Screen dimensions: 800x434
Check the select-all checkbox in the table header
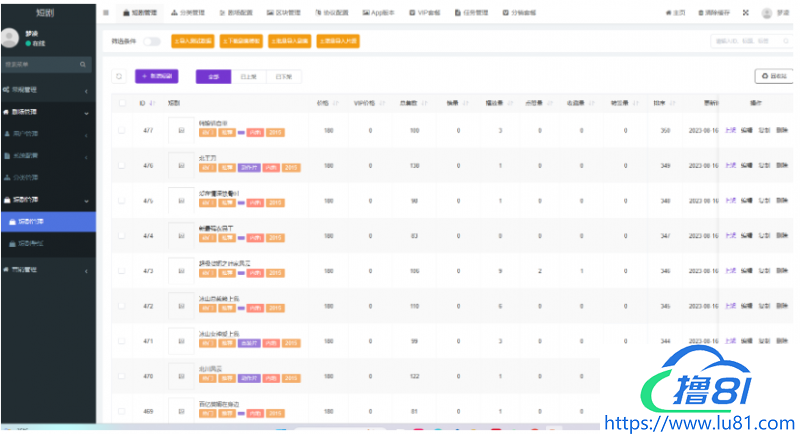(x=122, y=102)
